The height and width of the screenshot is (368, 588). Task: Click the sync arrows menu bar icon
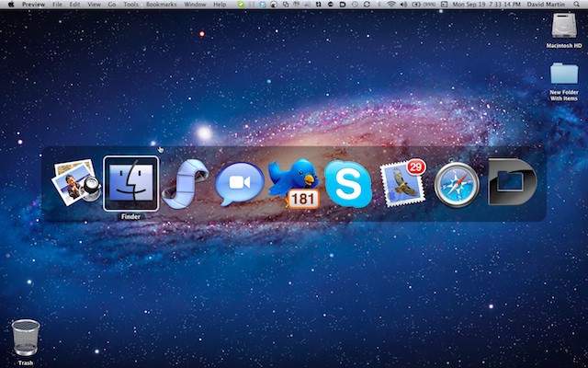coord(367,5)
